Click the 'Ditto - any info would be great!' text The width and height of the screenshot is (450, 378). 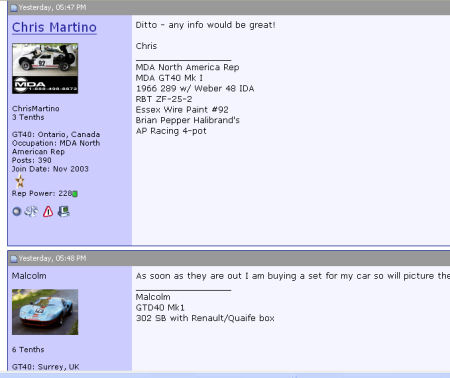(206, 25)
